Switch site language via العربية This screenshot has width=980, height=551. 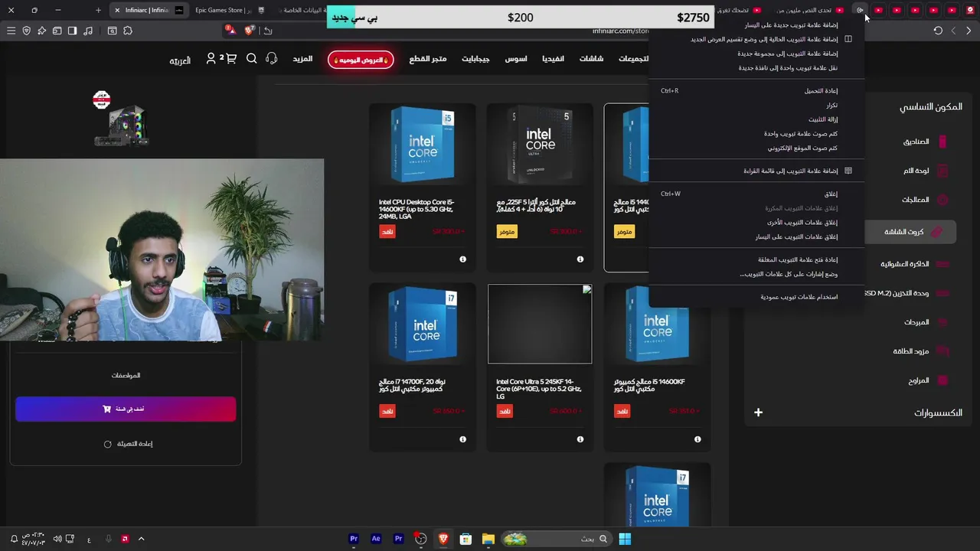(x=180, y=60)
